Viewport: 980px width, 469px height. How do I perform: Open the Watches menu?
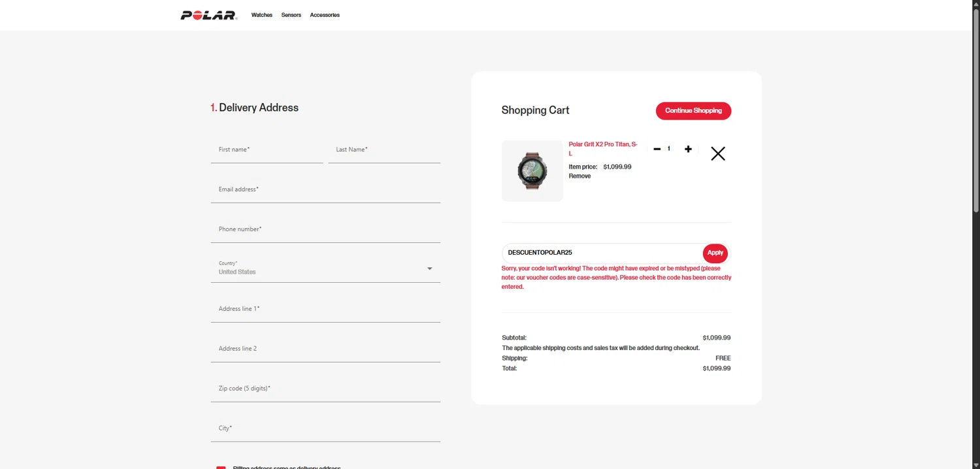(x=262, y=15)
